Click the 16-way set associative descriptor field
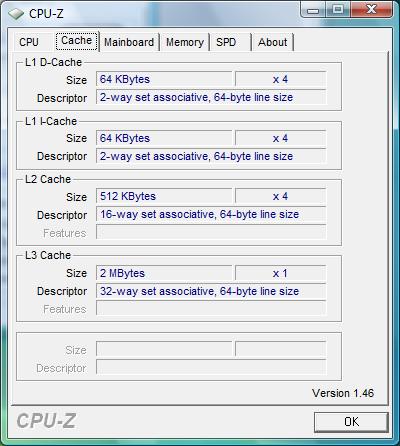 [x=211, y=214]
